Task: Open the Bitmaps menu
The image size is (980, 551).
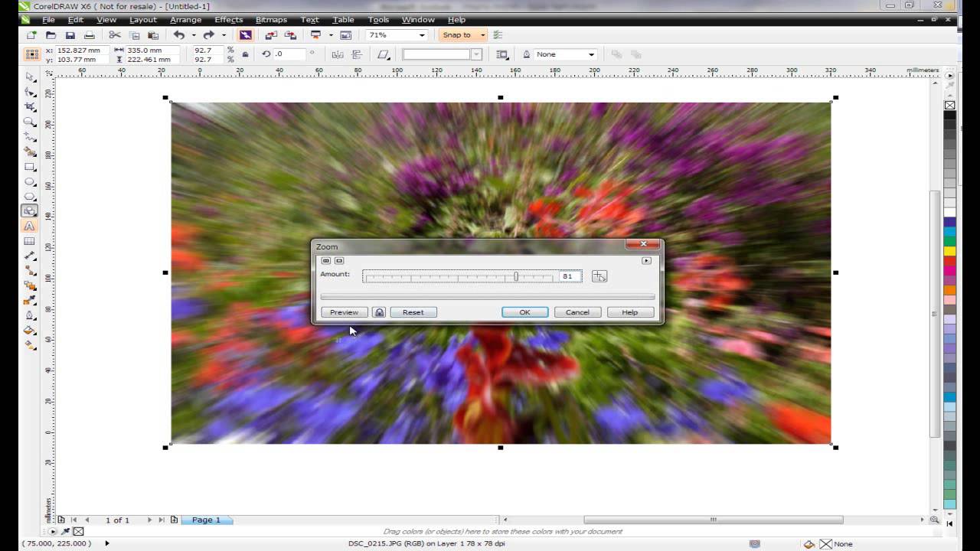Action: [271, 20]
